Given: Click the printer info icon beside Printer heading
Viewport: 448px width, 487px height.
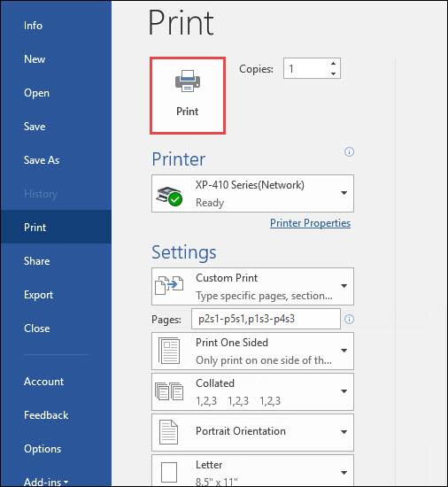Looking at the screenshot, I should point(349,152).
